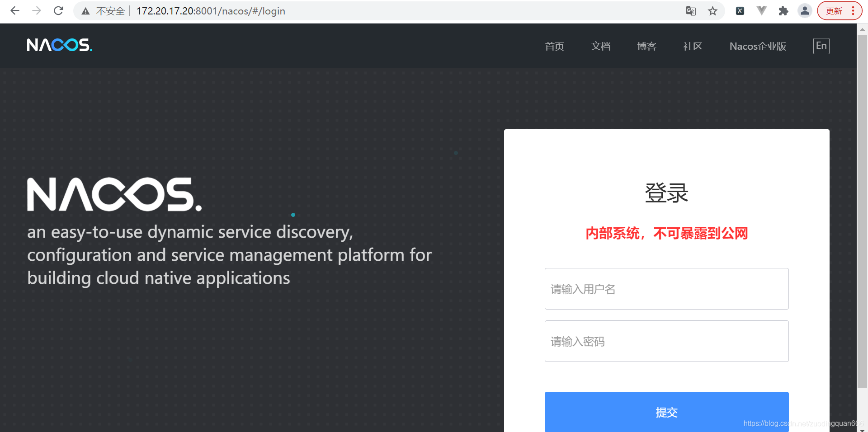
Task: Click the 不安全 security label
Action: (x=110, y=11)
